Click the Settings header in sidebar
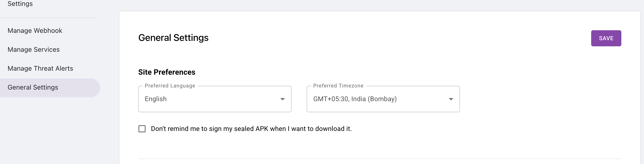644x164 pixels. 20,4
